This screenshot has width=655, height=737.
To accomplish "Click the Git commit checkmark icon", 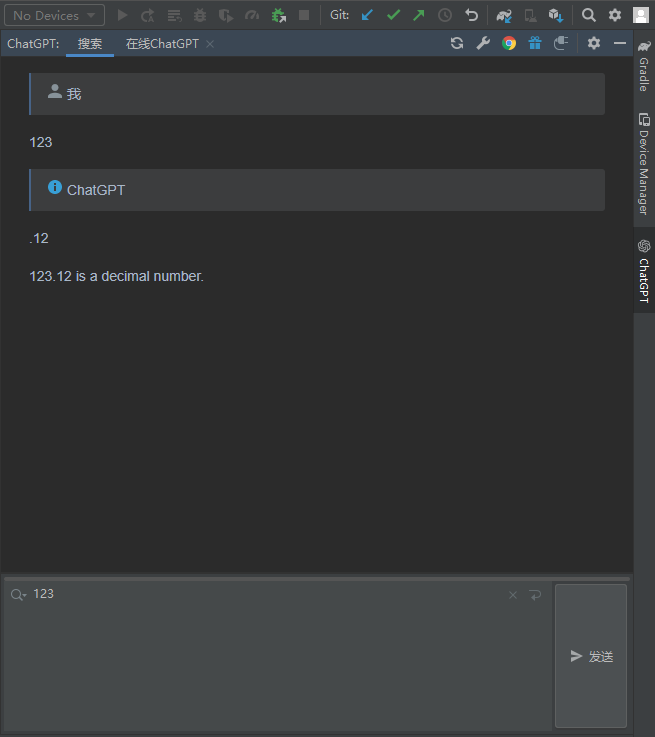I will [x=393, y=15].
